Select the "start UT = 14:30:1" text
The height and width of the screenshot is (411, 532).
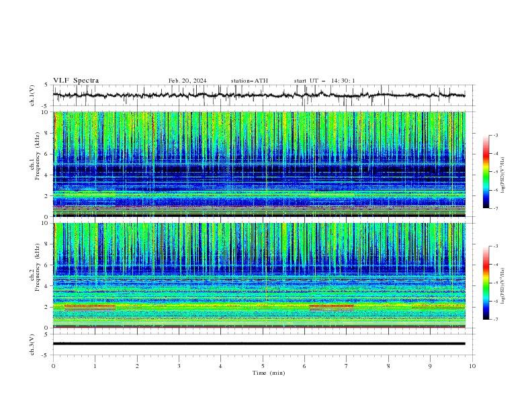point(324,81)
